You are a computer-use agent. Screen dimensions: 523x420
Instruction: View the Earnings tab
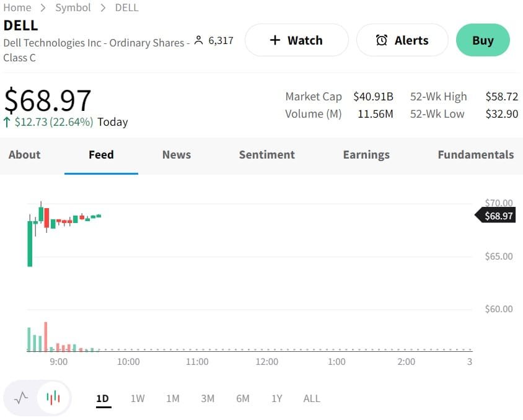point(366,155)
